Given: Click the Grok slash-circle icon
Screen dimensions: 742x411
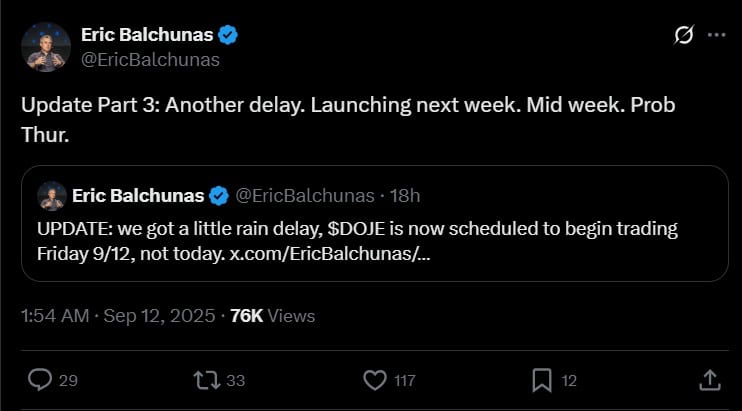Looking at the screenshot, I should [x=684, y=35].
